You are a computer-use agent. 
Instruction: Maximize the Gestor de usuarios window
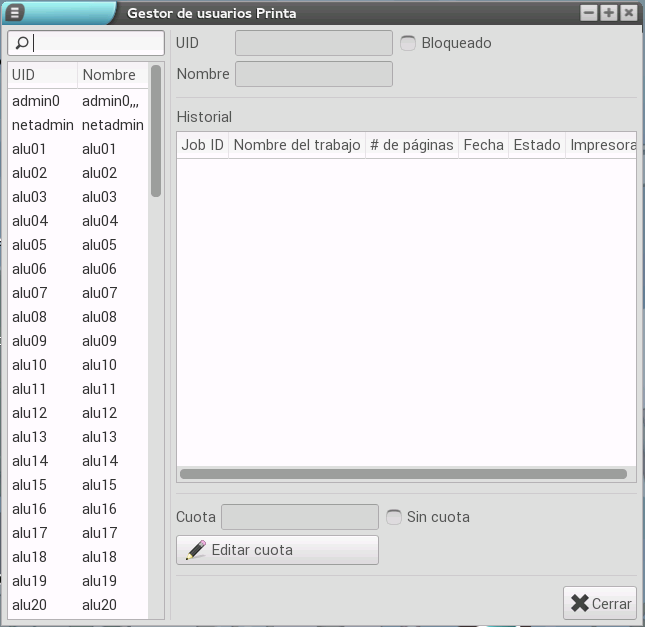click(x=609, y=13)
